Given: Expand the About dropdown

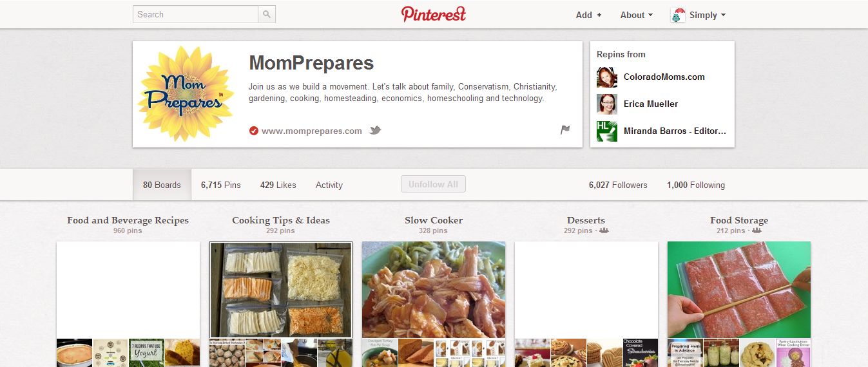Looking at the screenshot, I should pyautogui.click(x=636, y=15).
